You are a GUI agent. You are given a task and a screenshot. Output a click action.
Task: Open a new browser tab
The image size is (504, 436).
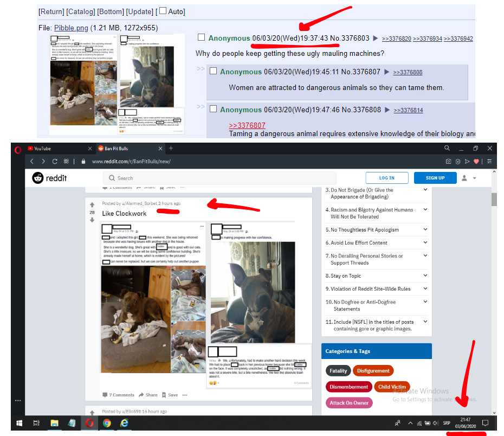tap(171, 148)
